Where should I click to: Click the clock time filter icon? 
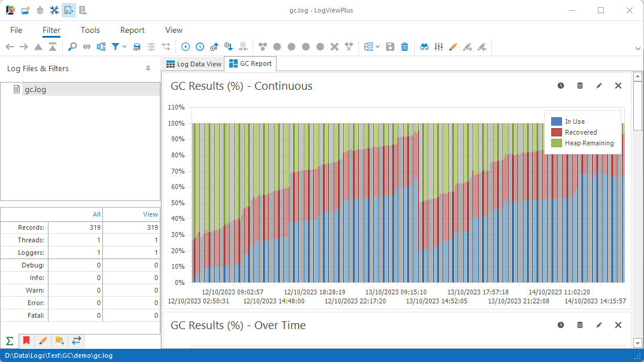coord(200,47)
